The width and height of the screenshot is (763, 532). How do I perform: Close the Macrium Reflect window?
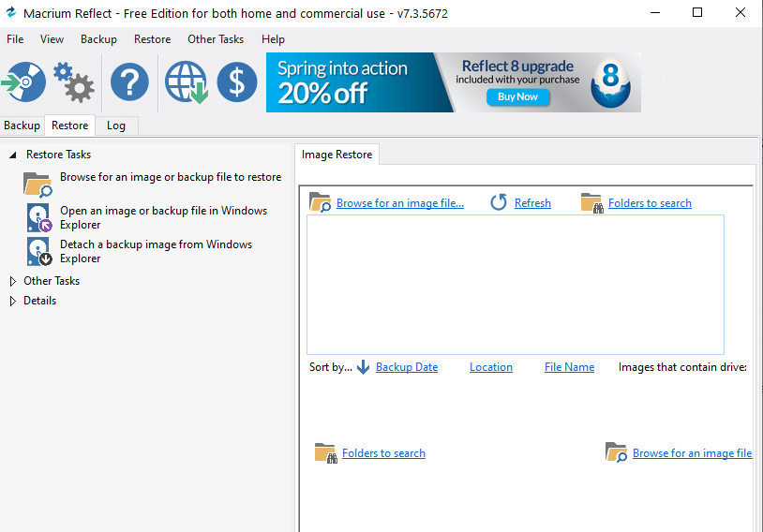coord(741,12)
